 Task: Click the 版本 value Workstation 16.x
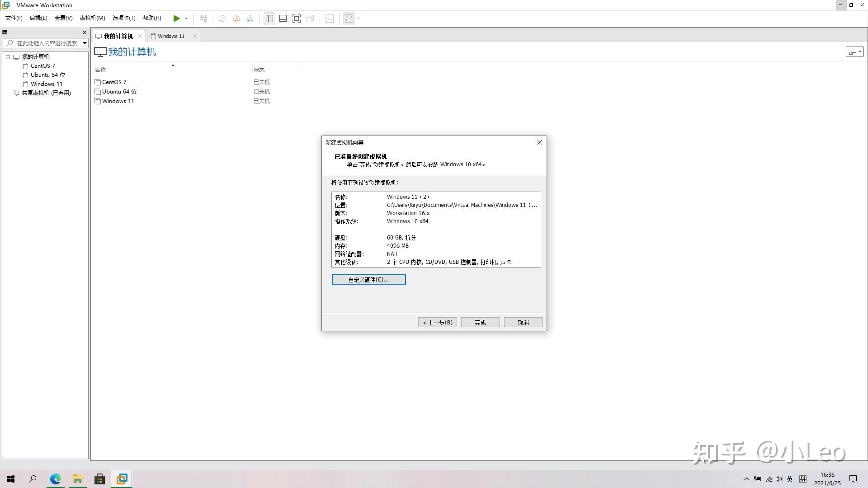click(x=408, y=213)
